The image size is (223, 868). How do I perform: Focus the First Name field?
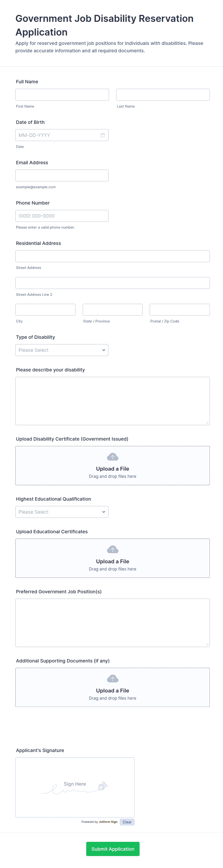[62, 95]
